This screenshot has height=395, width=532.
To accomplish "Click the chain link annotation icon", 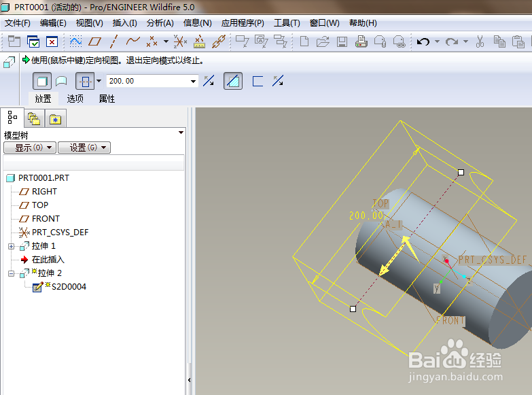I will [x=219, y=41].
